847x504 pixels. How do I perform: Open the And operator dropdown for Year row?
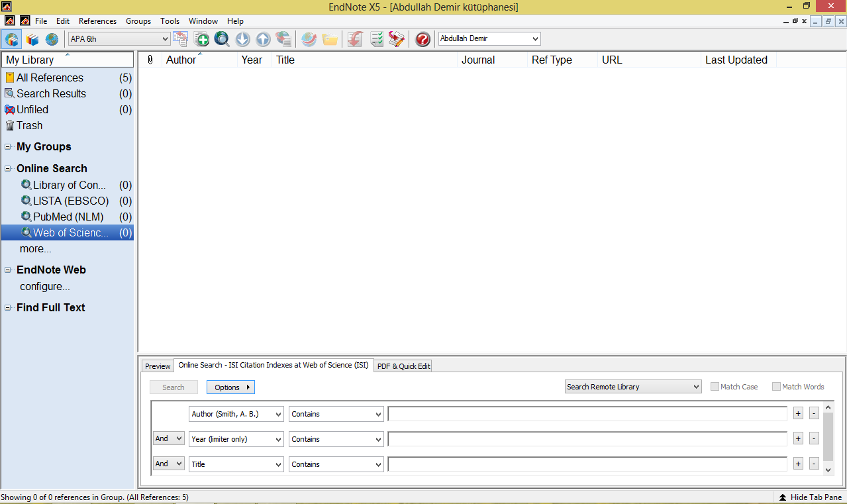[x=169, y=438]
